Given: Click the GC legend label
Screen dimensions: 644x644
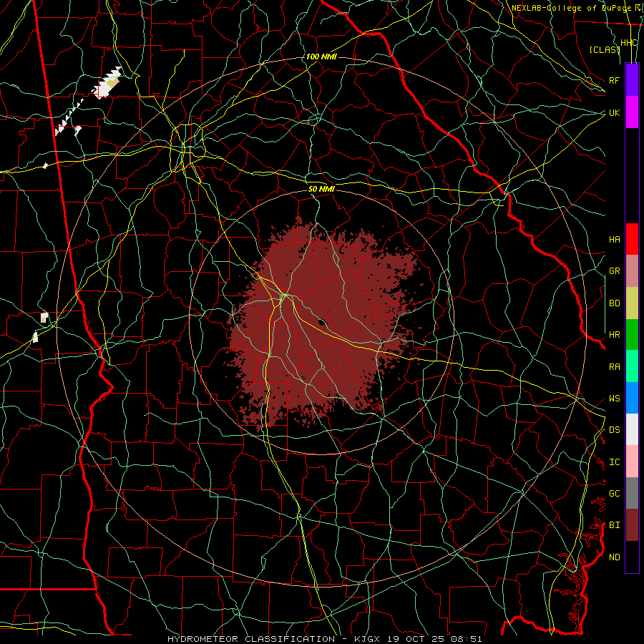Looking at the screenshot, I should (615, 494).
